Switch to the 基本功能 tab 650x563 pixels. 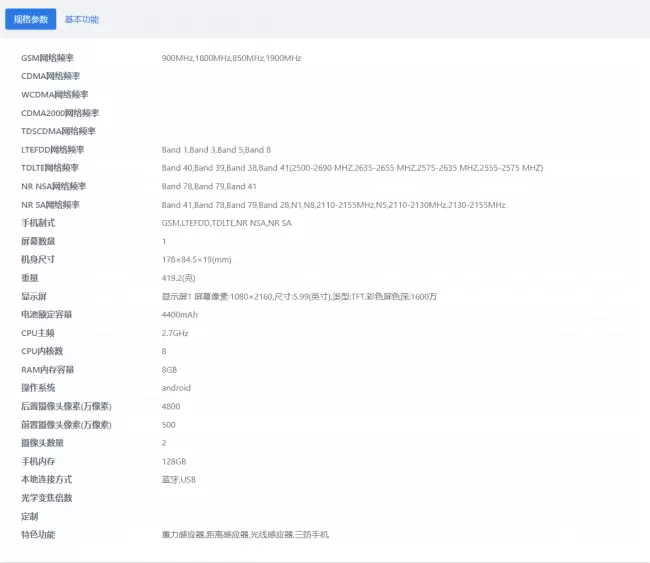click(x=82, y=19)
